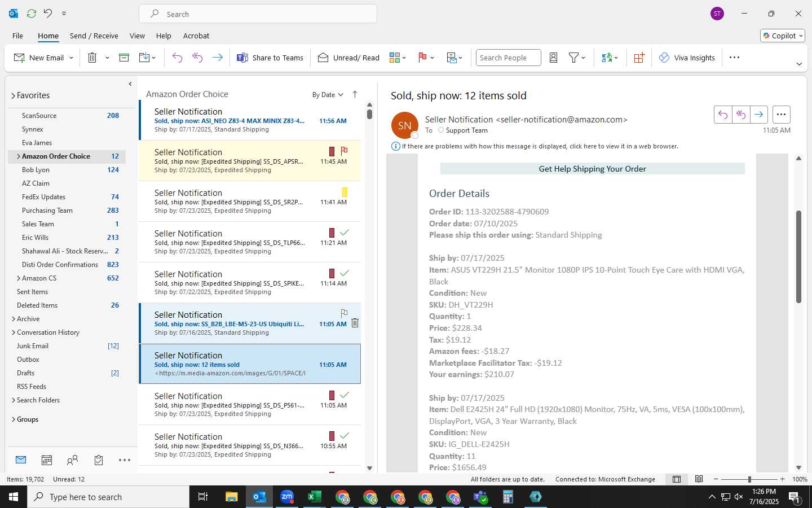Click the top Search box
The height and width of the screenshot is (508, 812).
(x=258, y=14)
